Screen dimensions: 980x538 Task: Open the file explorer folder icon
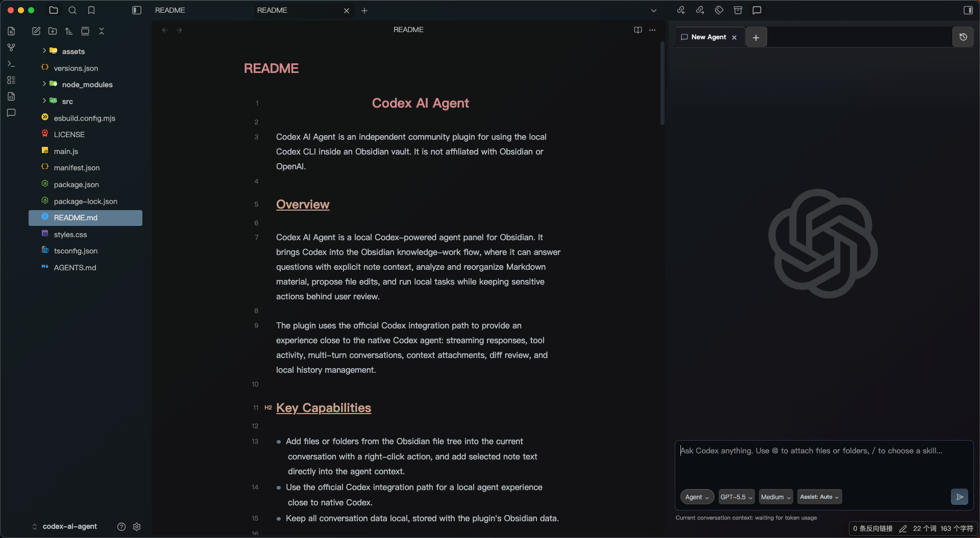point(54,10)
